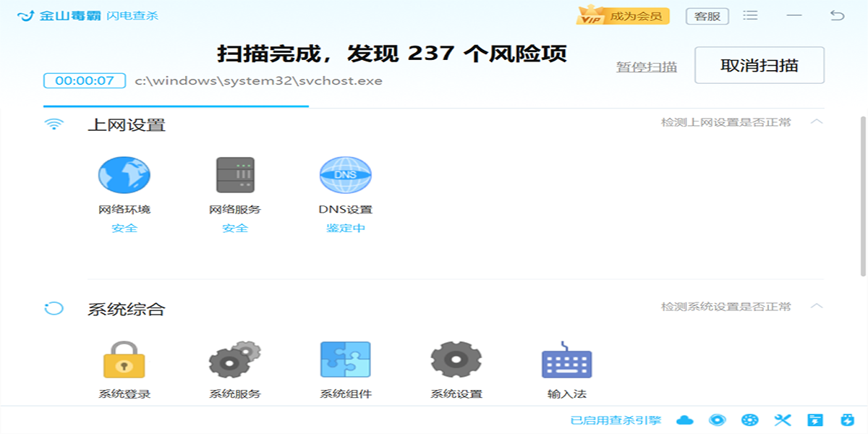Click the wrench repair engine icon

[783, 420]
